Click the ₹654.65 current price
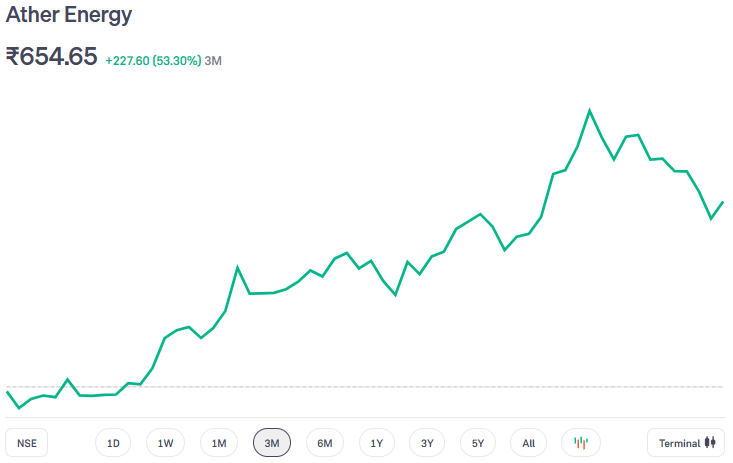733x463 pixels. 52,57
